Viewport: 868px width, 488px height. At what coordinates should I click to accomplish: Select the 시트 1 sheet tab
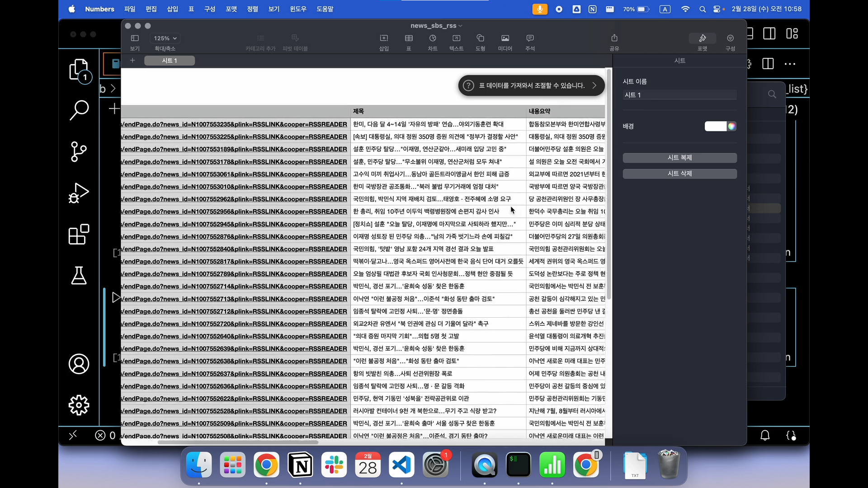170,61
